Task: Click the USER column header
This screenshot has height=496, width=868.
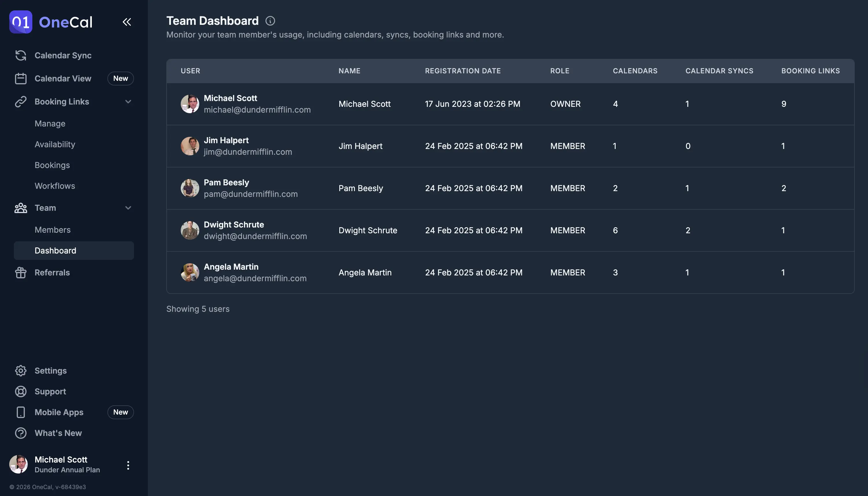Action: pos(190,71)
